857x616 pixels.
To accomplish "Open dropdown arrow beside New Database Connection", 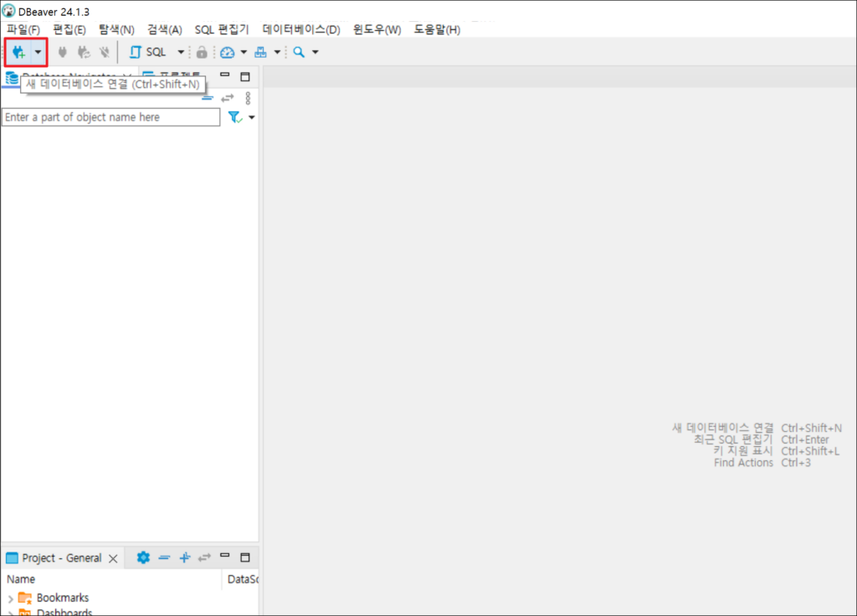I will [x=38, y=52].
